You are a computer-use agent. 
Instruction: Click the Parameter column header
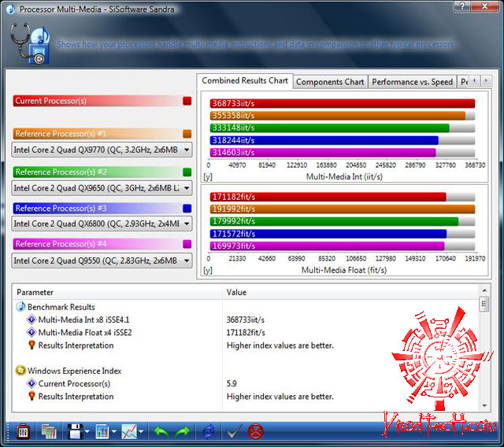point(117,292)
